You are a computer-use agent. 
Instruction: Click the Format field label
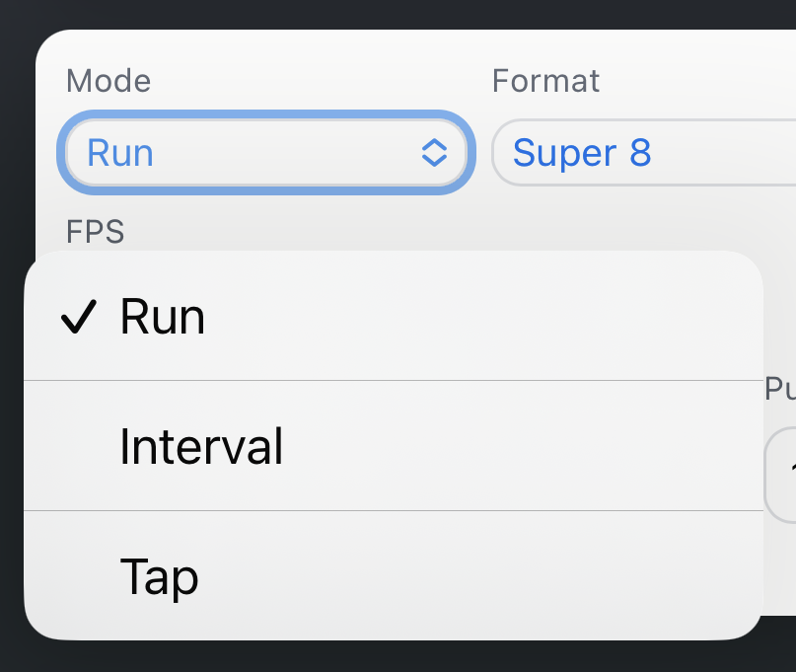545,80
